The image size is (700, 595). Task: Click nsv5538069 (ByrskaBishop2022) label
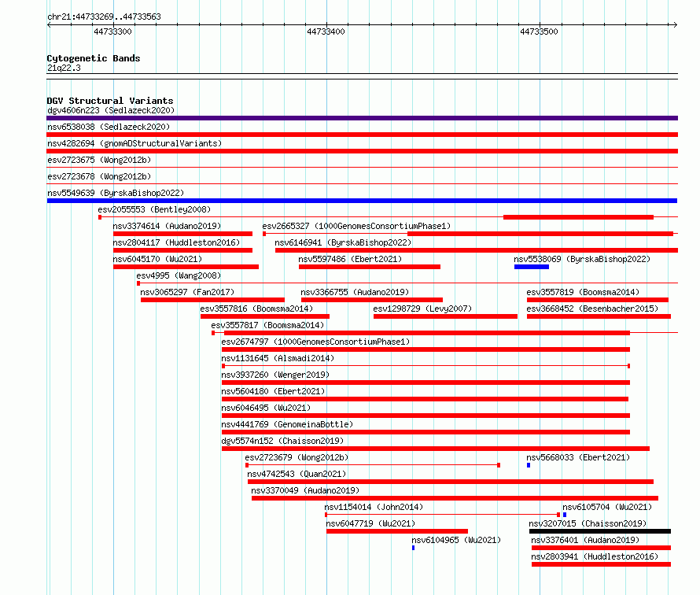(x=582, y=259)
